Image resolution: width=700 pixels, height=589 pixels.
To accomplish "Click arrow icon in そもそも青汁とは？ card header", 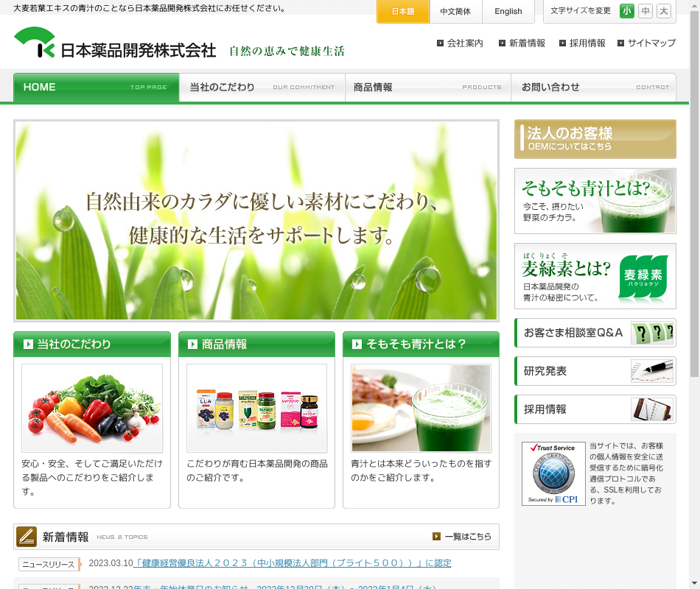I will click(x=357, y=344).
